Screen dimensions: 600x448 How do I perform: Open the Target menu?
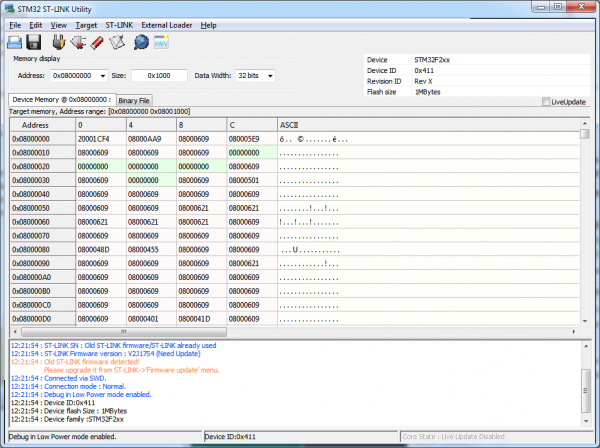click(x=86, y=24)
